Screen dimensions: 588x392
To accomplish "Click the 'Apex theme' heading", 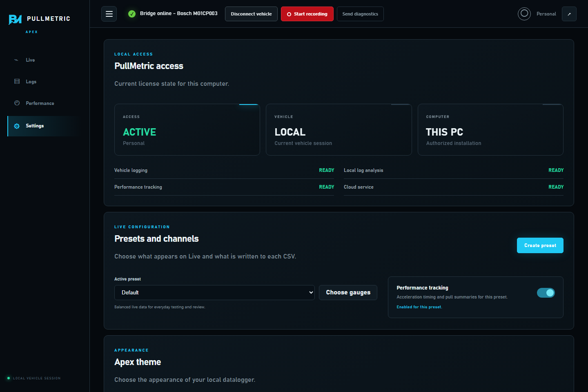I will [138, 362].
